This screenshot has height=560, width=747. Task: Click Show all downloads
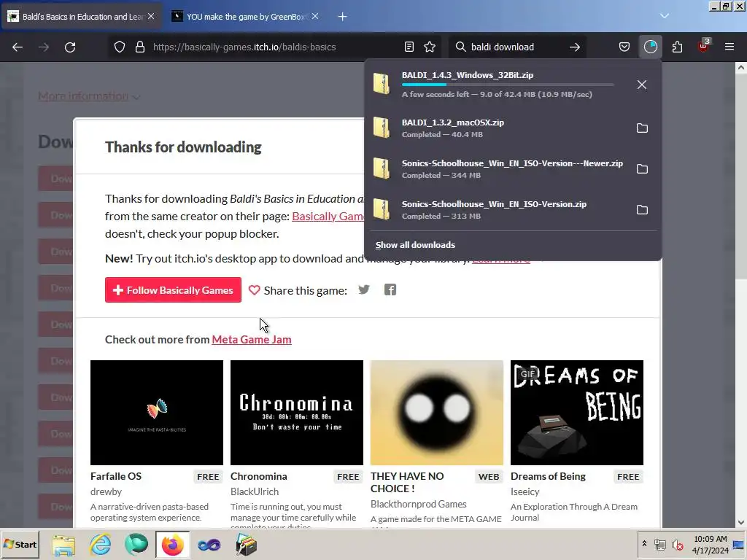tap(415, 245)
